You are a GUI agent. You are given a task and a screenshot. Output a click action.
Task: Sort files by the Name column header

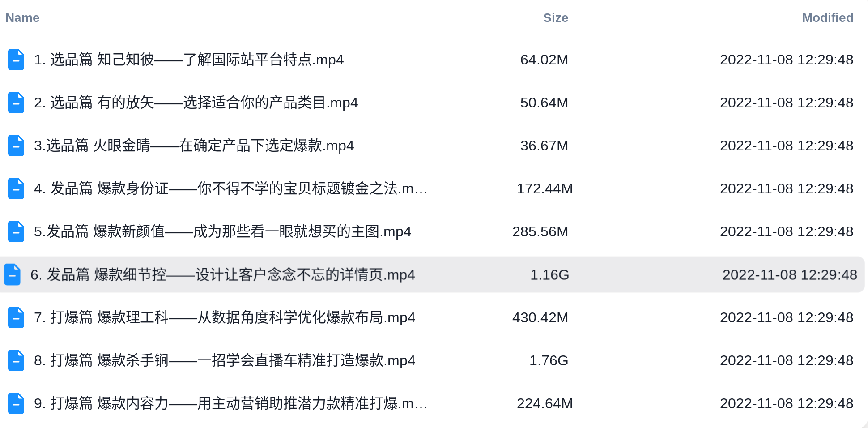tap(22, 18)
